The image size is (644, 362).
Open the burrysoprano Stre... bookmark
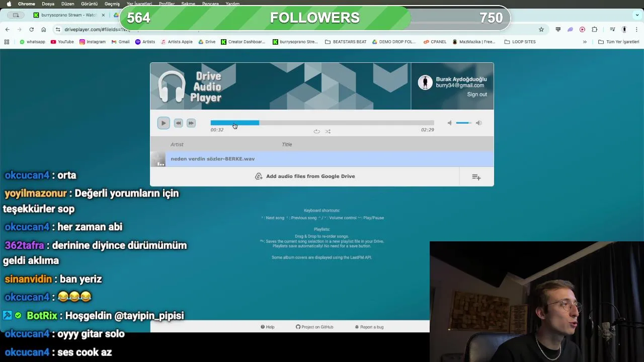click(295, 42)
